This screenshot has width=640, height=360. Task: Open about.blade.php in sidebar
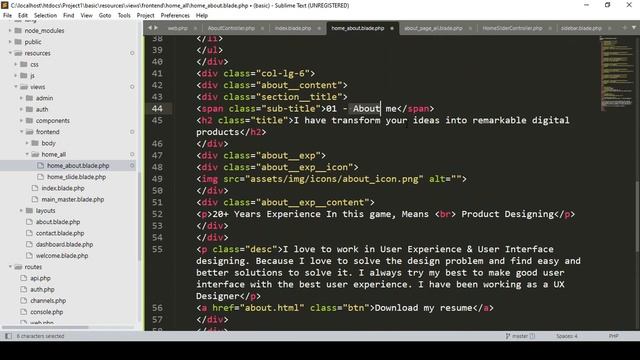tap(58, 222)
